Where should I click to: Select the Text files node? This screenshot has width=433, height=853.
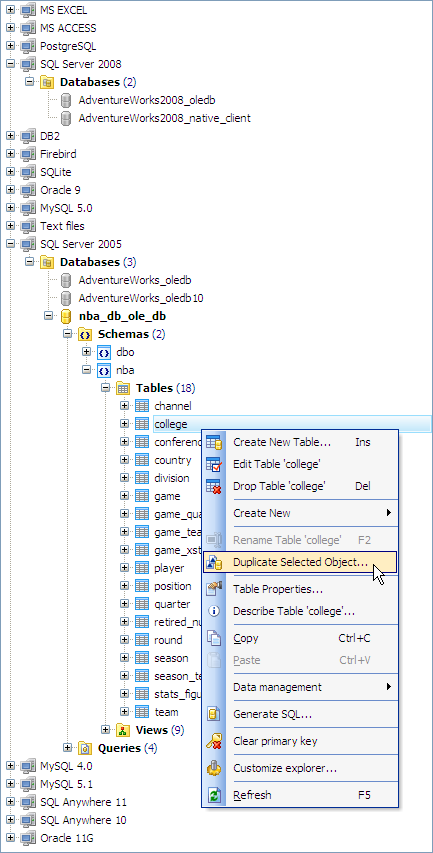coord(63,226)
